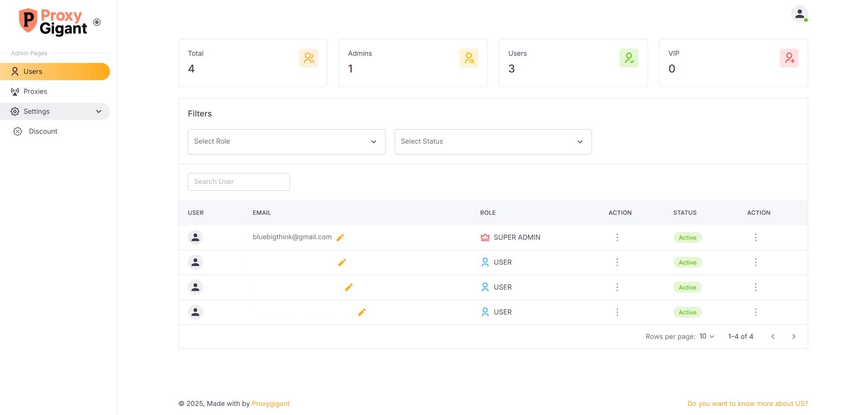The height and width of the screenshot is (415, 868).
Task: Click the Total users card icon
Action: pyautogui.click(x=309, y=58)
